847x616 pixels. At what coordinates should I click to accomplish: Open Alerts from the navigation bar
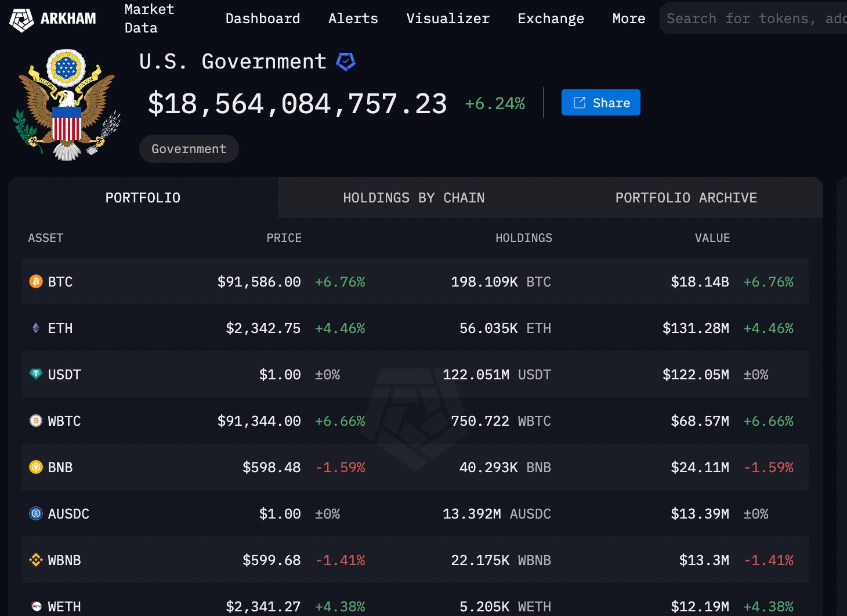tap(353, 19)
